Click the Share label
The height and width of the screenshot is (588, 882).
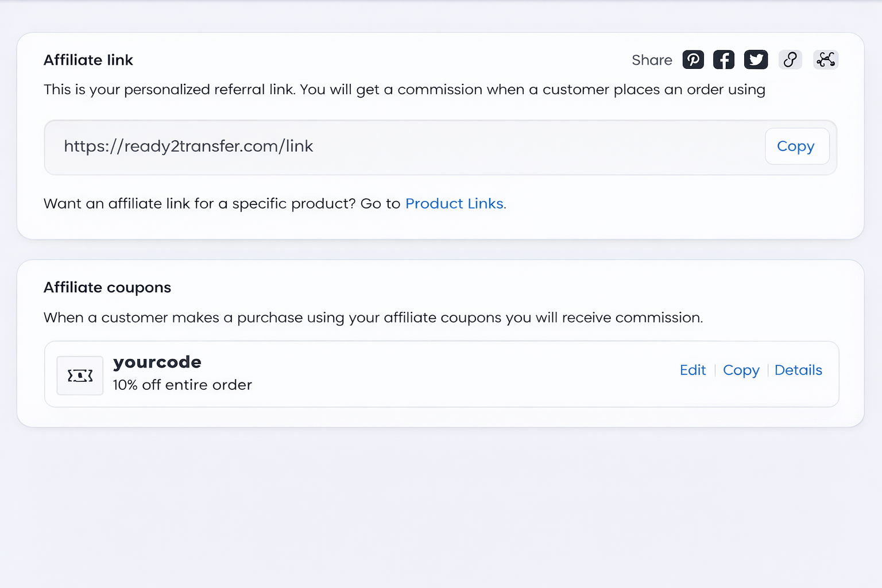(x=652, y=60)
